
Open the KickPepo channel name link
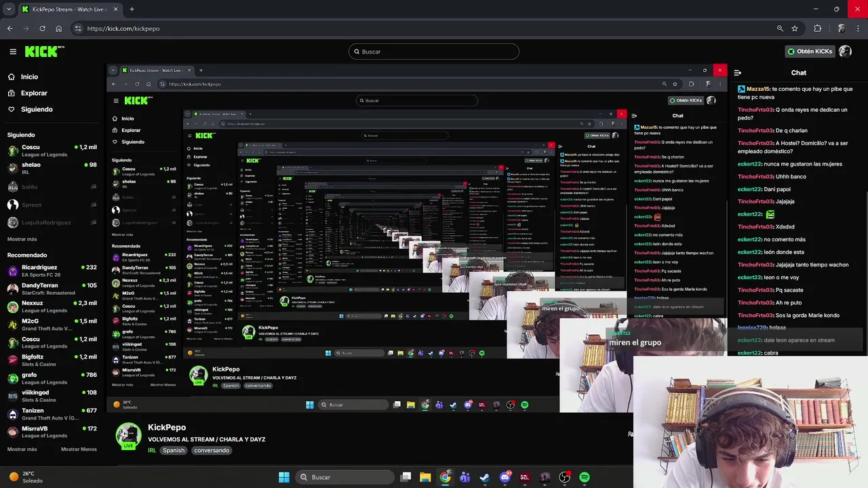[x=167, y=428]
